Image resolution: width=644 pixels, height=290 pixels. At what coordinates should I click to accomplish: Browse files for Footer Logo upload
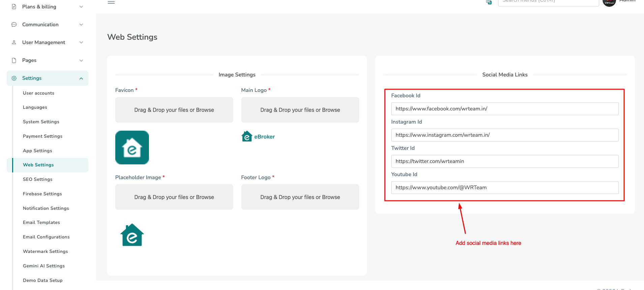(x=300, y=197)
